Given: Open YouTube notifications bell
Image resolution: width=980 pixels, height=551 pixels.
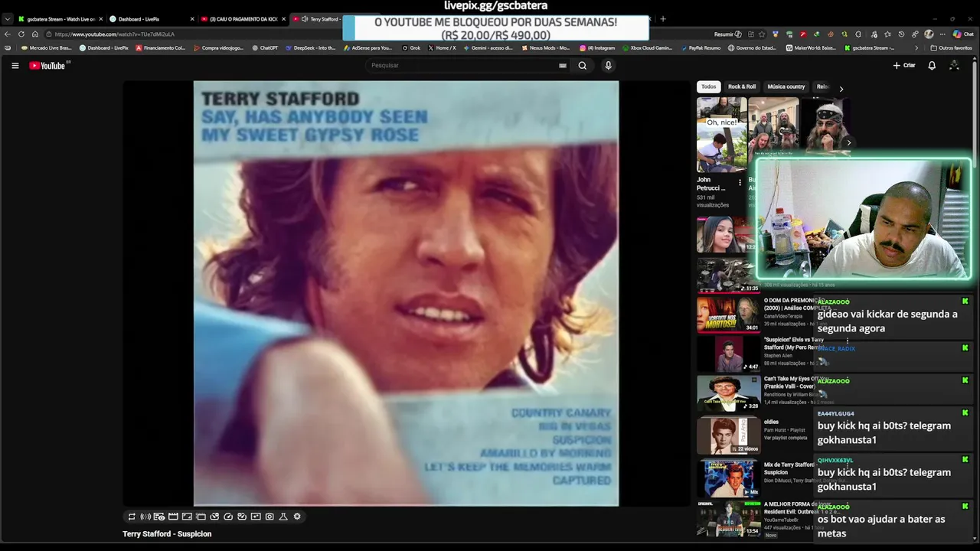Looking at the screenshot, I should point(932,66).
